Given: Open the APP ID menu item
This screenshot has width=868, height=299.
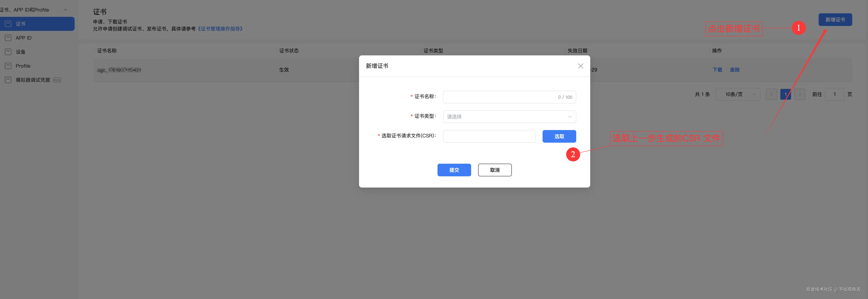Looking at the screenshot, I should [24, 38].
